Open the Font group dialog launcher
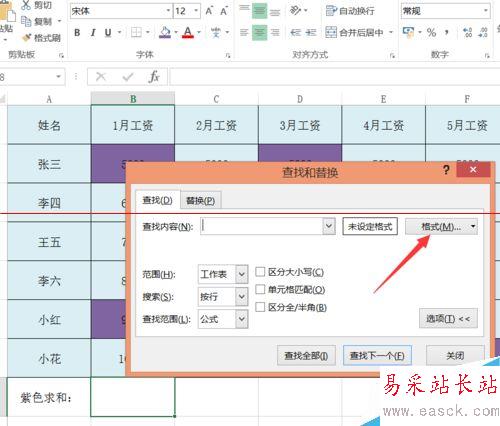 coord(228,55)
